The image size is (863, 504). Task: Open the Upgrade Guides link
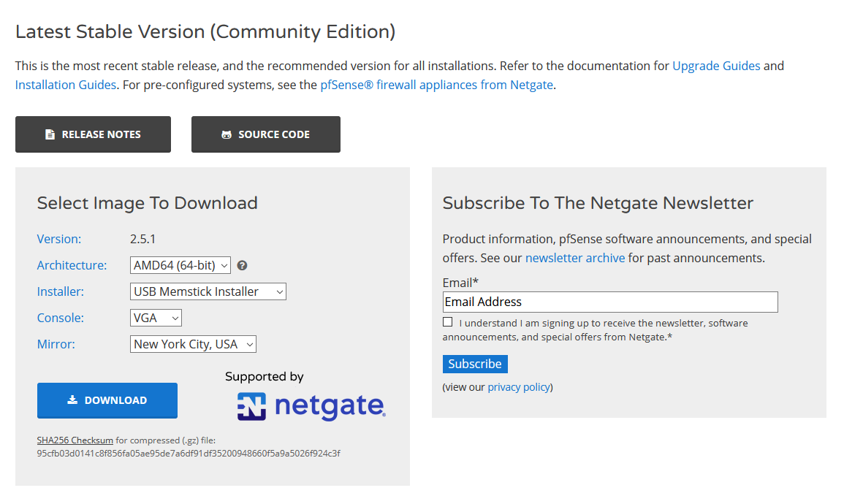pyautogui.click(x=716, y=66)
